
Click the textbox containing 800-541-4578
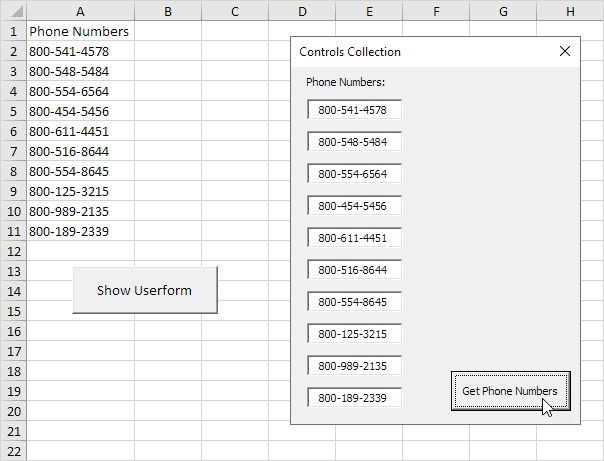tap(354, 110)
